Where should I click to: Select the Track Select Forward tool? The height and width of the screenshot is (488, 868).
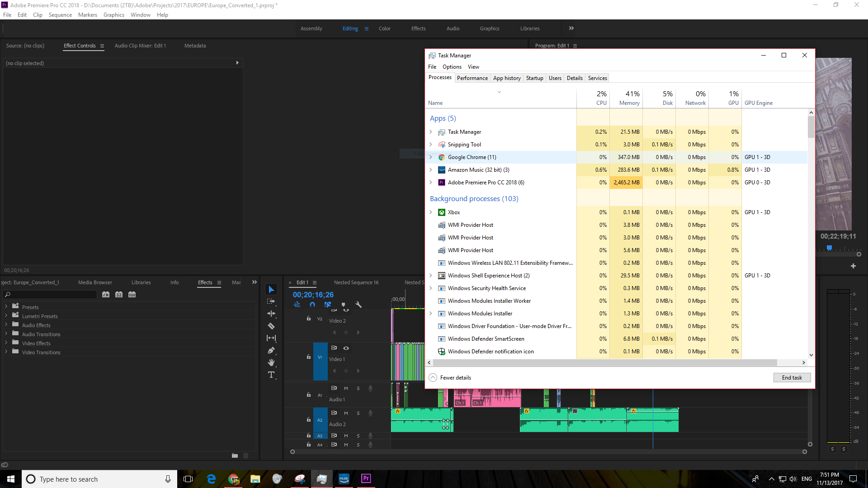coord(271,301)
